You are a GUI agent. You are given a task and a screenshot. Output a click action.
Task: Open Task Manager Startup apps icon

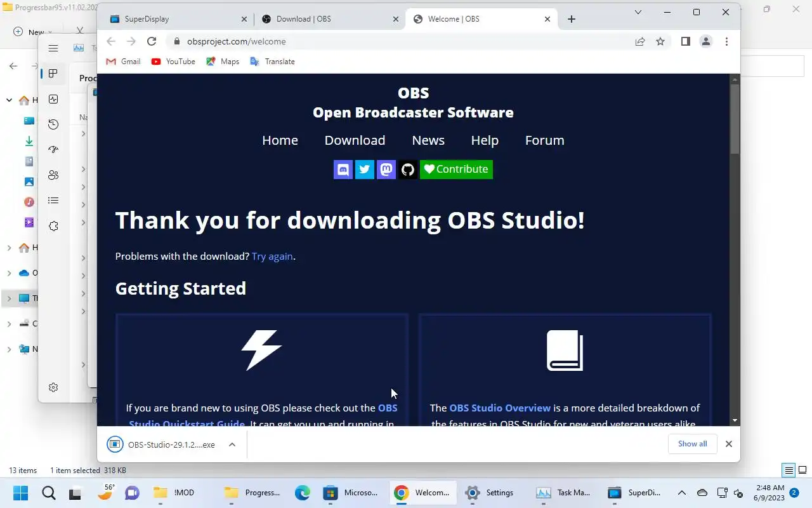(x=53, y=150)
